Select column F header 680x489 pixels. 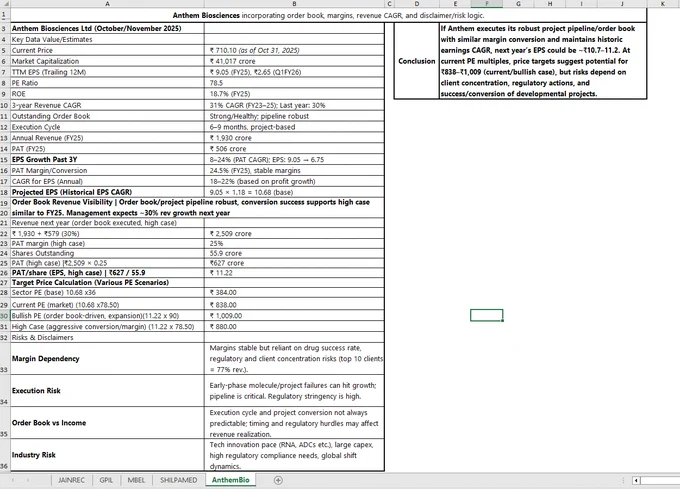487,4
